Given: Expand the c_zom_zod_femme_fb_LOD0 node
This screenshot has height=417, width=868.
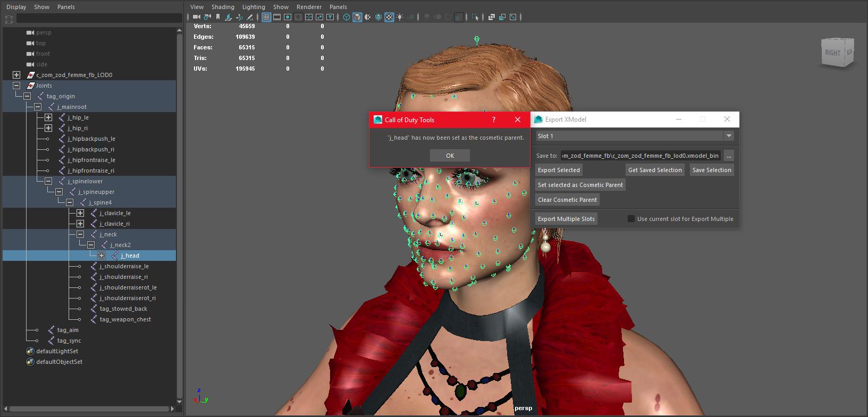Looking at the screenshot, I should coord(16,75).
